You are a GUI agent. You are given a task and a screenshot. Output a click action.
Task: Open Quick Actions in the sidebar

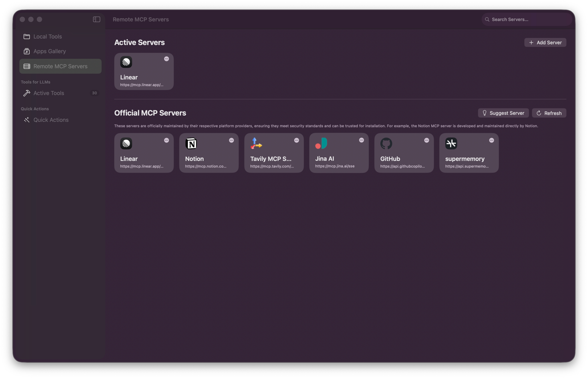[60, 120]
